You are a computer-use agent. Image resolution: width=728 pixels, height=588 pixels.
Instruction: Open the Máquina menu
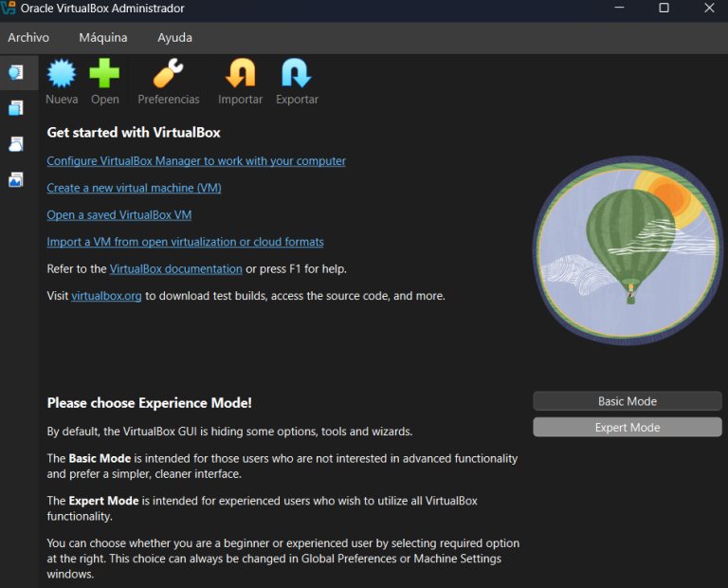pos(103,38)
